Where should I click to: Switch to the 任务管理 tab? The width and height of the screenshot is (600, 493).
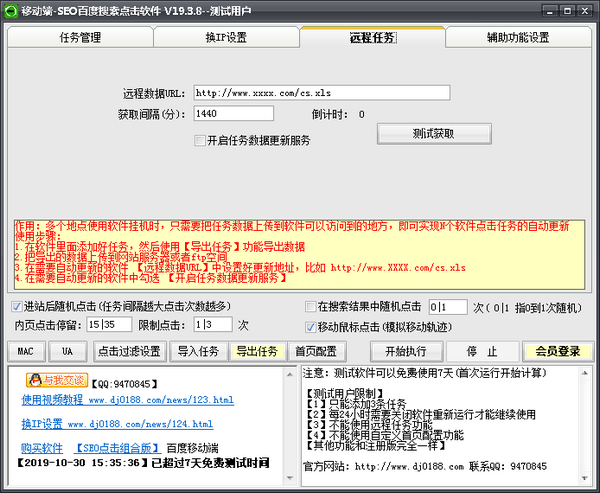click(x=80, y=38)
